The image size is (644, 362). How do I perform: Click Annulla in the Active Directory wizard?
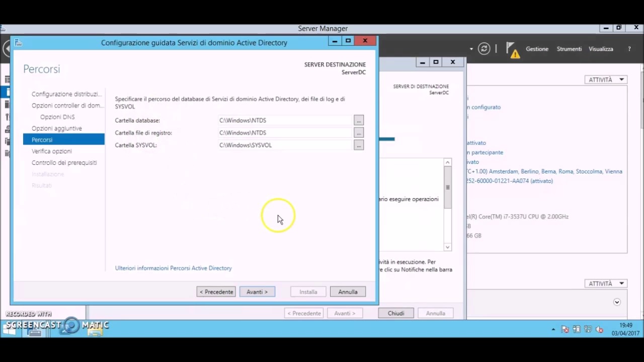[348, 292]
